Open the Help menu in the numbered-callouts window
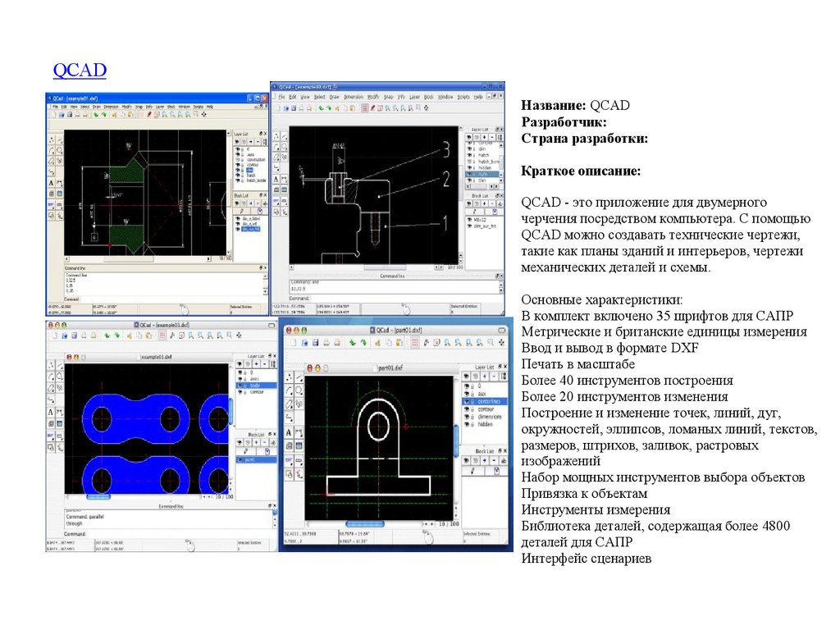The height and width of the screenshot is (630, 840). click(478, 97)
